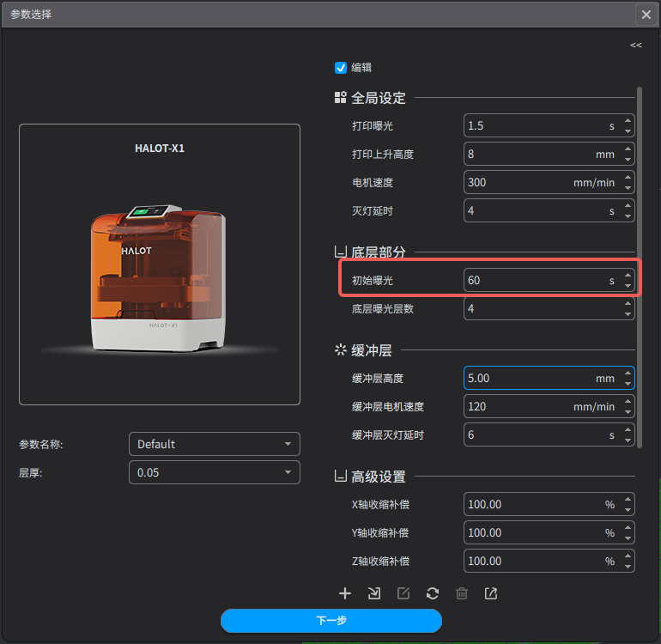This screenshot has width=661, height=644.
Task: Decrease 打印上升高度 with down arrow
Action: [x=628, y=160]
